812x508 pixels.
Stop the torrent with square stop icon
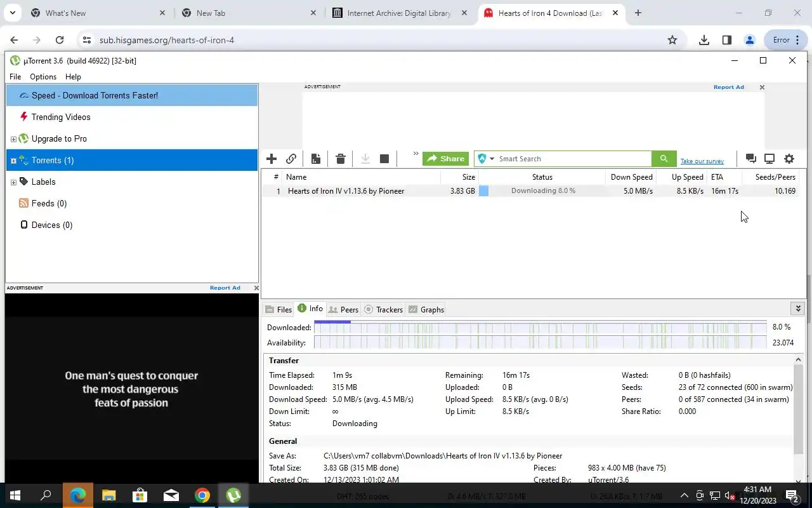[x=384, y=159]
